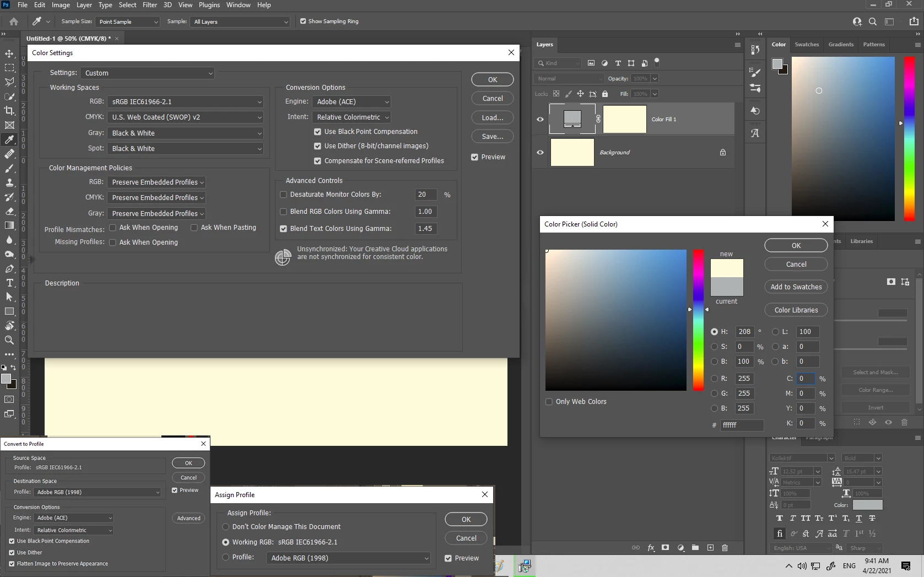The image size is (924, 577).
Task: Toggle Compensate for Scene-referred Profiles
Action: click(317, 161)
